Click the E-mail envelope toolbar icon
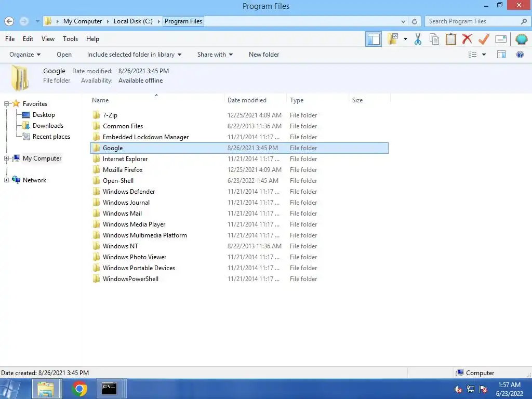Screen dimensions: 532x399 [x=500, y=39]
